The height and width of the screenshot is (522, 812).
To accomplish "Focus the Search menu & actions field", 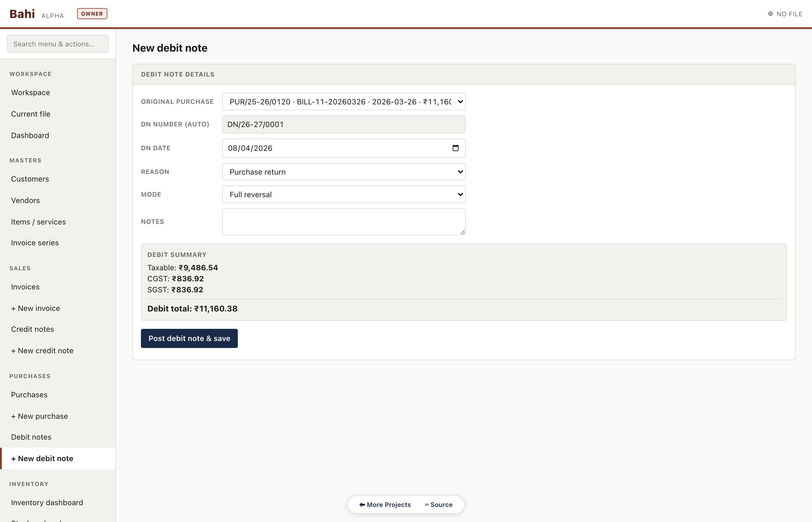I will [x=58, y=44].
